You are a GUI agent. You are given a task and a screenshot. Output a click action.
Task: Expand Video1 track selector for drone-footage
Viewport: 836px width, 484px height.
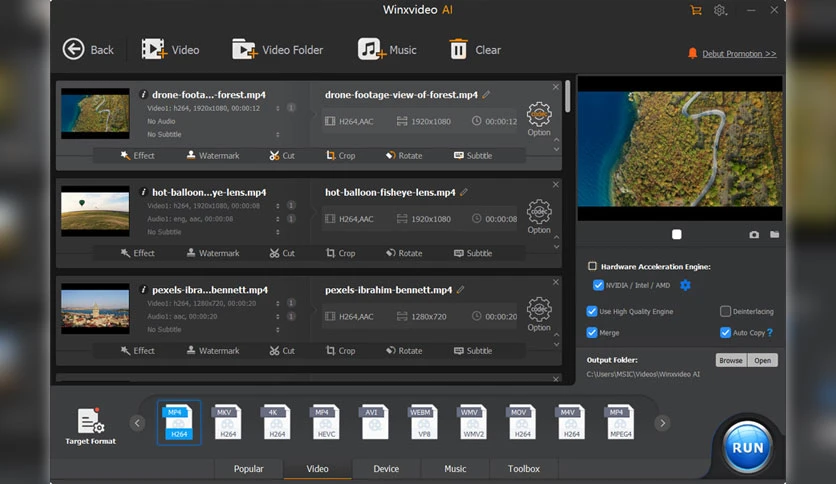click(278, 108)
